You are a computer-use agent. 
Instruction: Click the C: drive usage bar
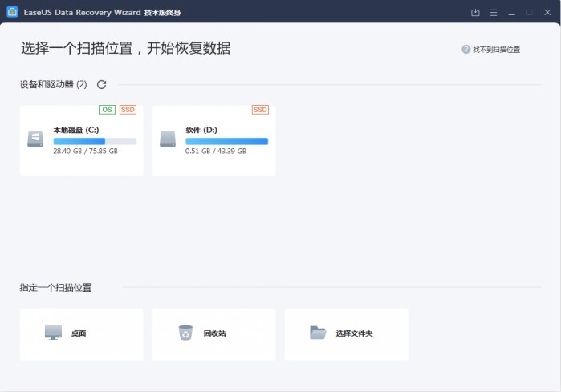(95, 142)
